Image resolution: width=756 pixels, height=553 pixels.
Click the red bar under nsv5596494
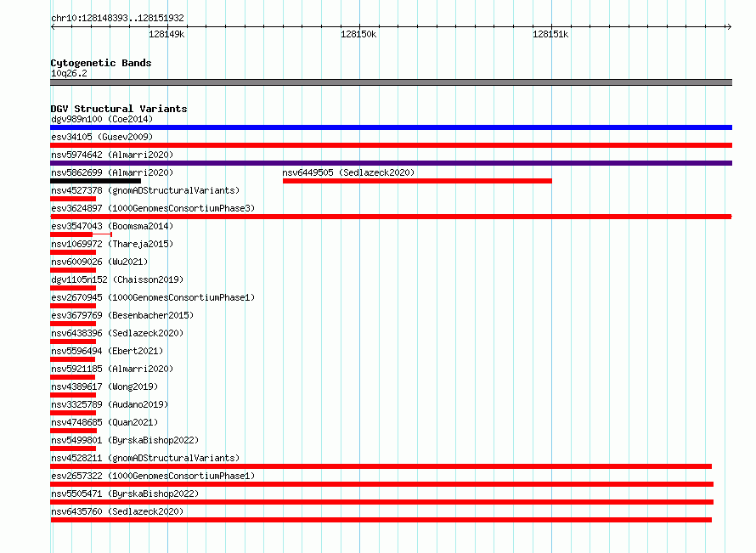pos(72,359)
